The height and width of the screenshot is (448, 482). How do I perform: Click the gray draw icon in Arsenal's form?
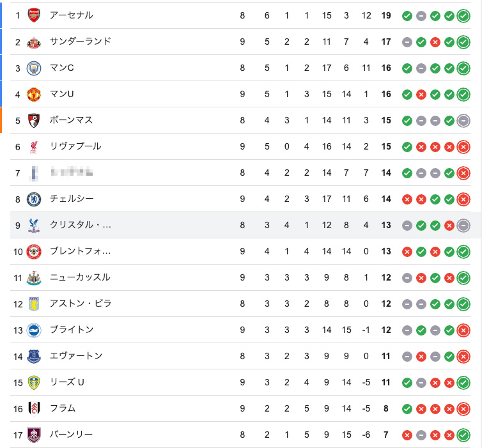(421, 15)
